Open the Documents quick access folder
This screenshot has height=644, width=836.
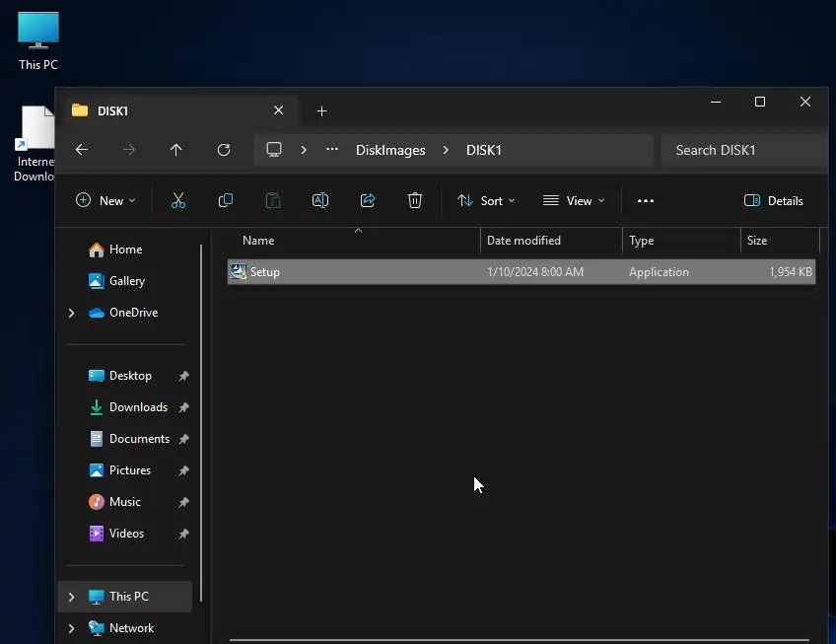point(139,439)
